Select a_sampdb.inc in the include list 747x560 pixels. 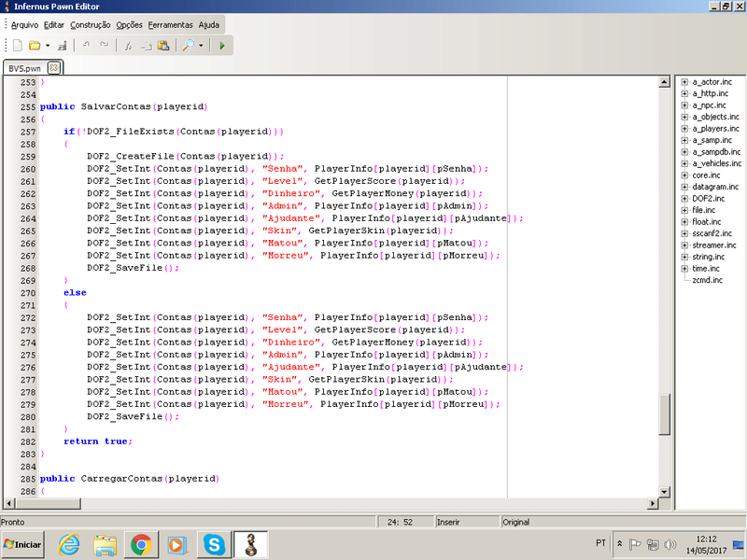(x=716, y=152)
